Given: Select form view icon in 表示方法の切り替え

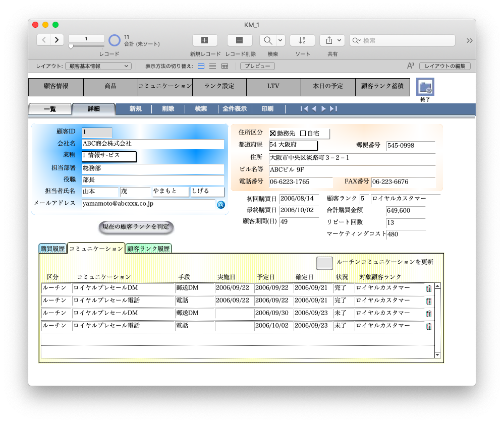Looking at the screenshot, I should (201, 66).
